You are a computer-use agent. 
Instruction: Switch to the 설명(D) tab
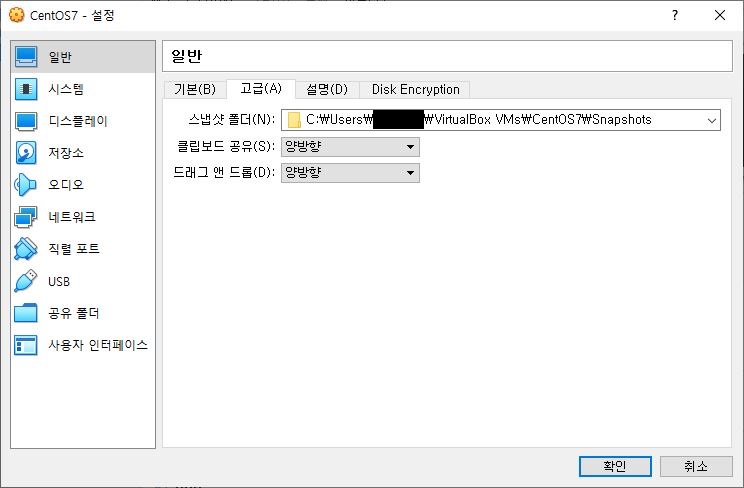(x=327, y=89)
